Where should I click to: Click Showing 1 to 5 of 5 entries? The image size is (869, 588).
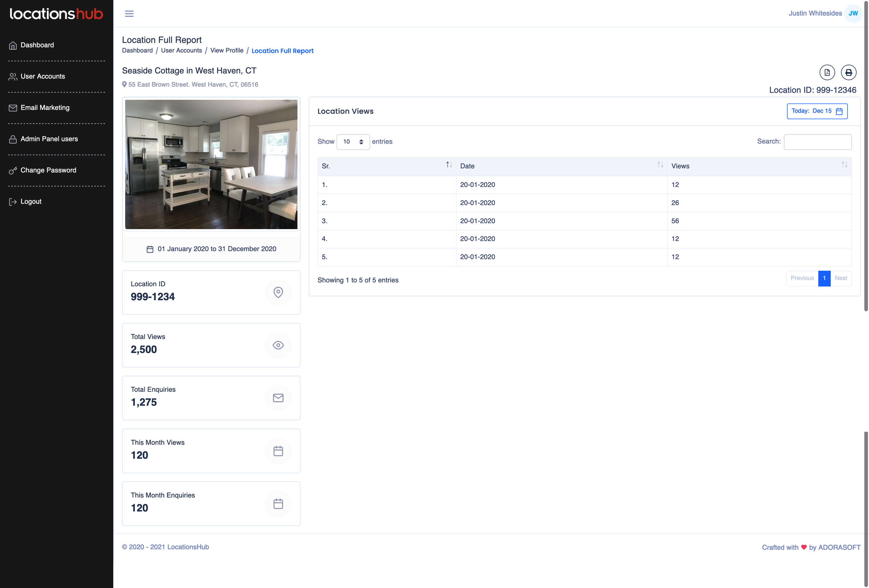(357, 280)
